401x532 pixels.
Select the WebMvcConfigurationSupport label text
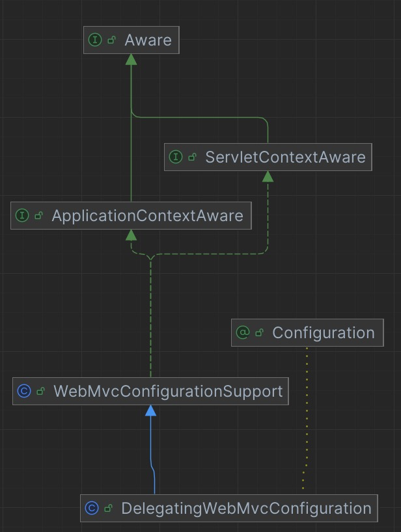point(168,392)
